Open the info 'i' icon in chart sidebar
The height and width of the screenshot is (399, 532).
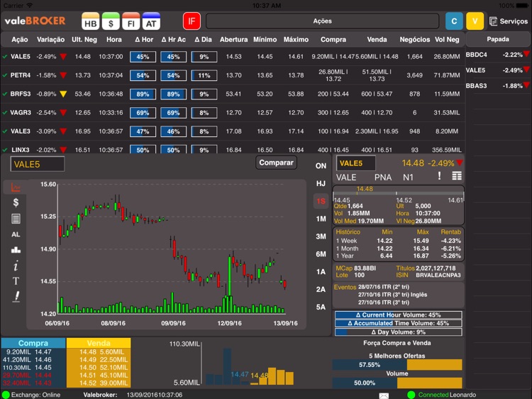point(16,266)
